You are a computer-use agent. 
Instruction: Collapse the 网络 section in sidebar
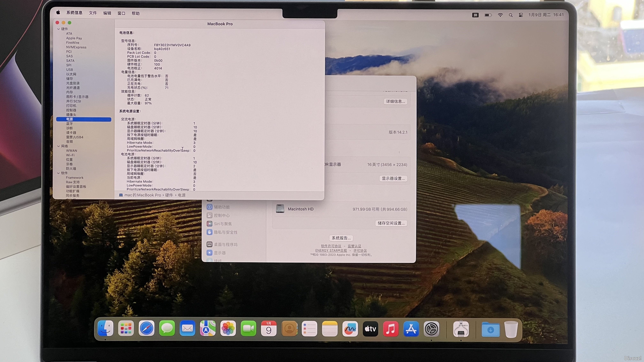58,146
